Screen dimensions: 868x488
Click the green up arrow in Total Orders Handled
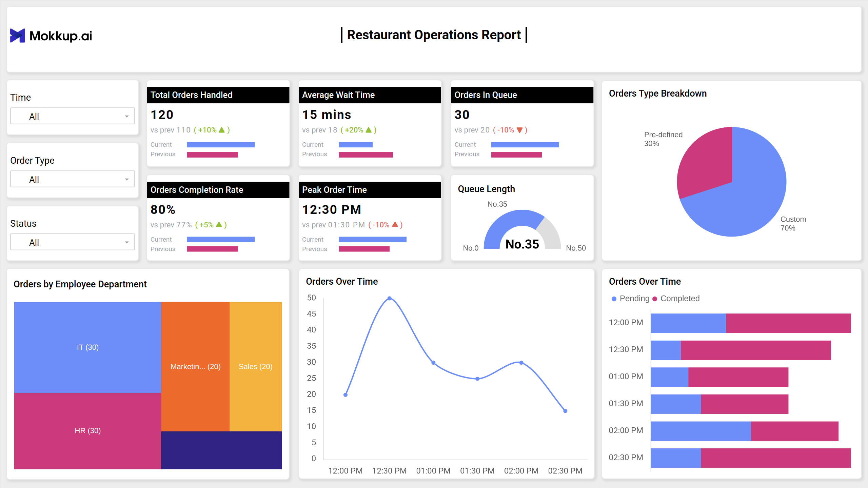(222, 130)
